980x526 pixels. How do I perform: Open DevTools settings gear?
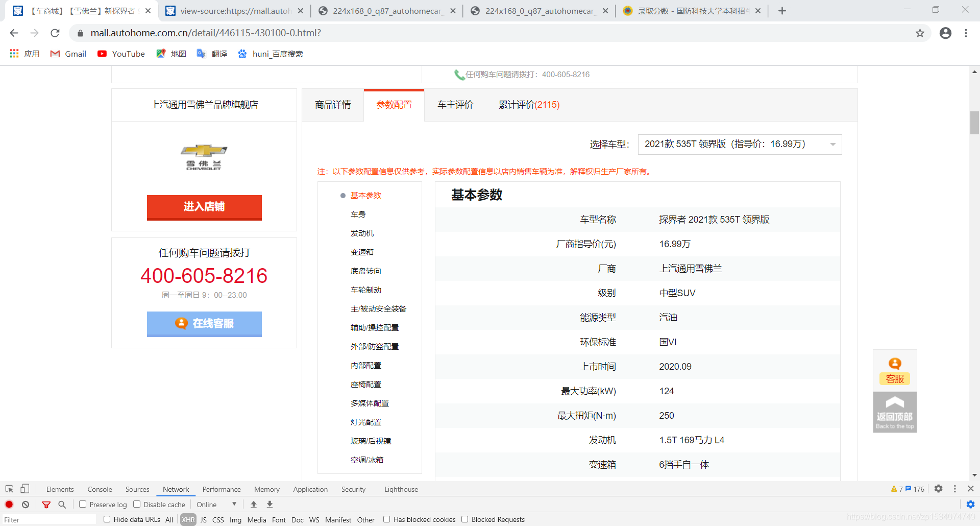click(x=938, y=489)
